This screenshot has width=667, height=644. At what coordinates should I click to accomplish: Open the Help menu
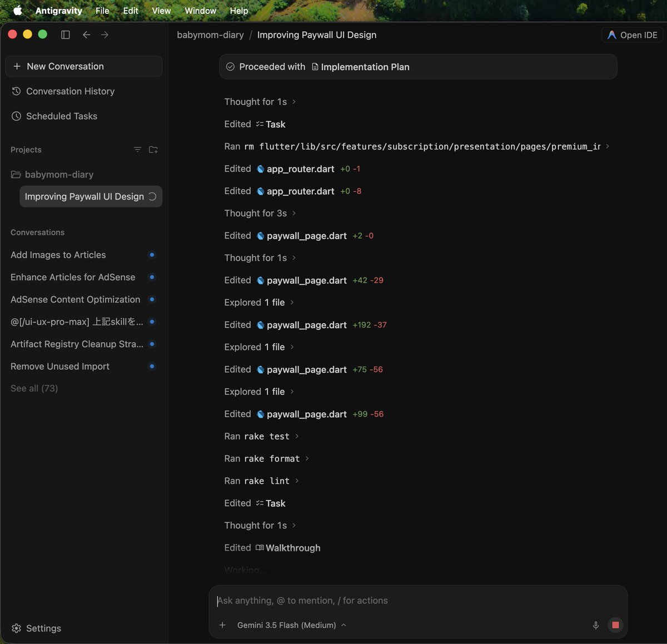239,11
